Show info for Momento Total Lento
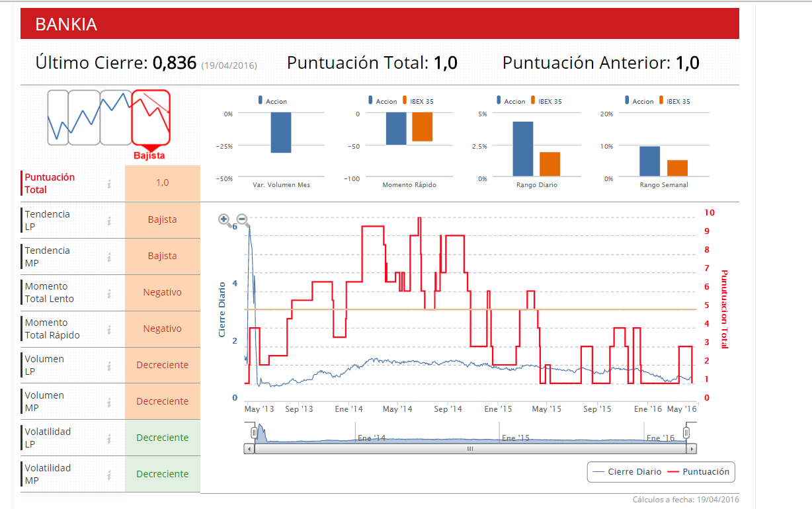This screenshot has height=509, width=812. [109, 293]
